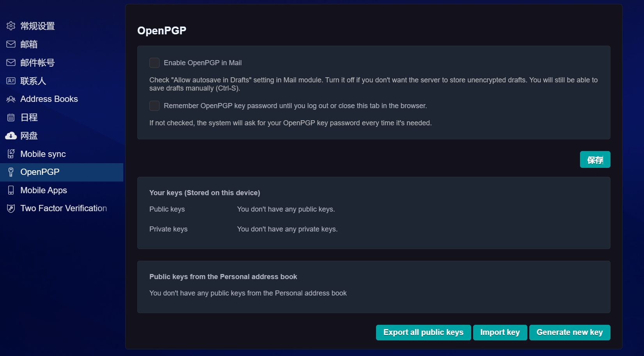Click Export all public keys button
Viewport: 644px width, 356px height.
(x=423, y=333)
